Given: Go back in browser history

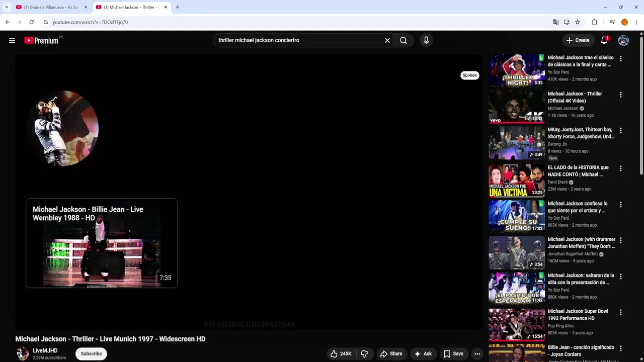Looking at the screenshot, I should click(8, 22).
